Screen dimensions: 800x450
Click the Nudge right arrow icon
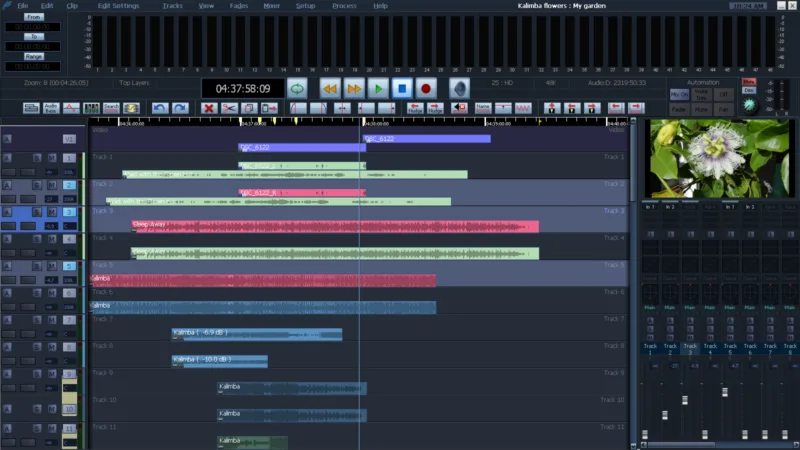point(435,108)
